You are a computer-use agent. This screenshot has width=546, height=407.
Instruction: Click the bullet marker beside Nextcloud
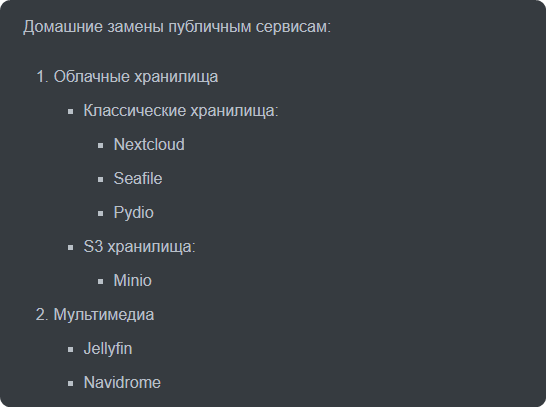pos(101,146)
